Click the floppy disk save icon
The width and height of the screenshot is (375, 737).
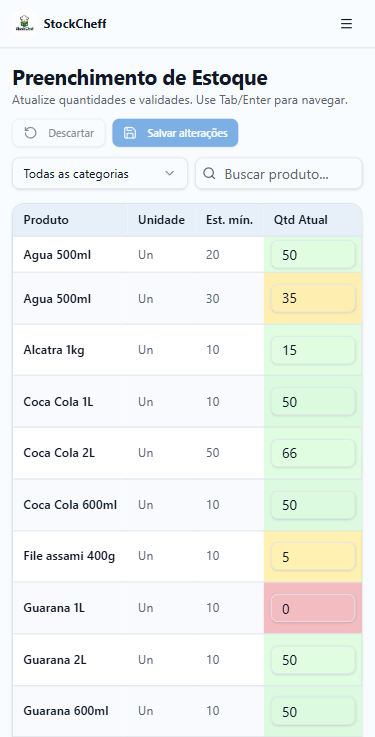(130, 133)
